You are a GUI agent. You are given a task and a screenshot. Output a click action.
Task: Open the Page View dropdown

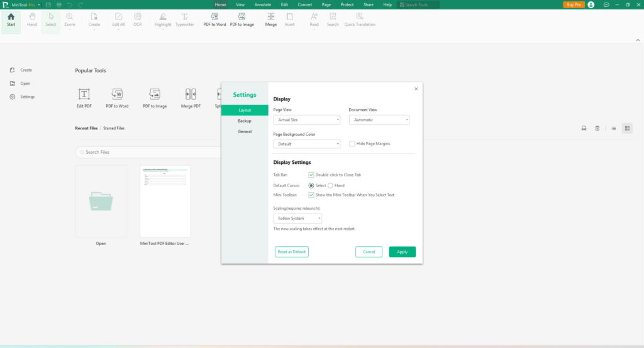[x=307, y=120]
